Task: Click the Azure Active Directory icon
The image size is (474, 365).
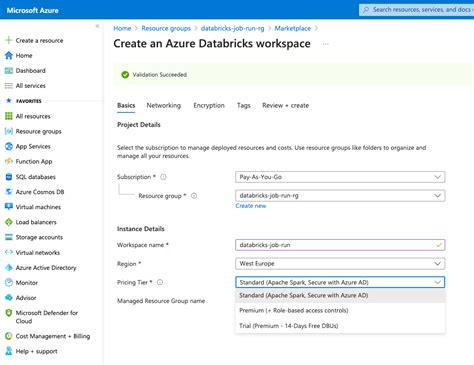Action: coord(9,267)
